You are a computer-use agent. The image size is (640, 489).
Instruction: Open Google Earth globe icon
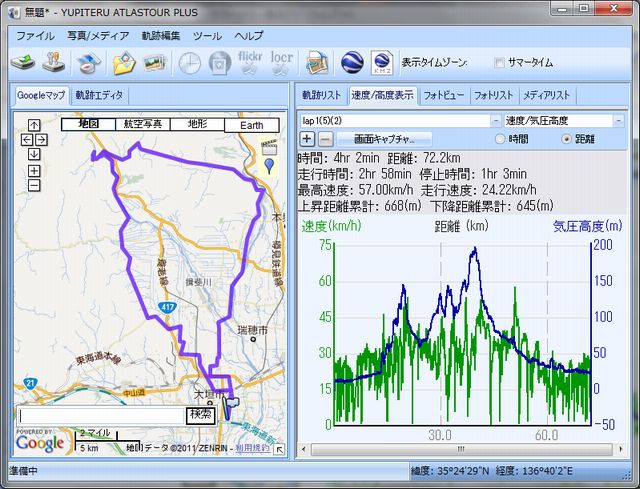tap(352, 63)
